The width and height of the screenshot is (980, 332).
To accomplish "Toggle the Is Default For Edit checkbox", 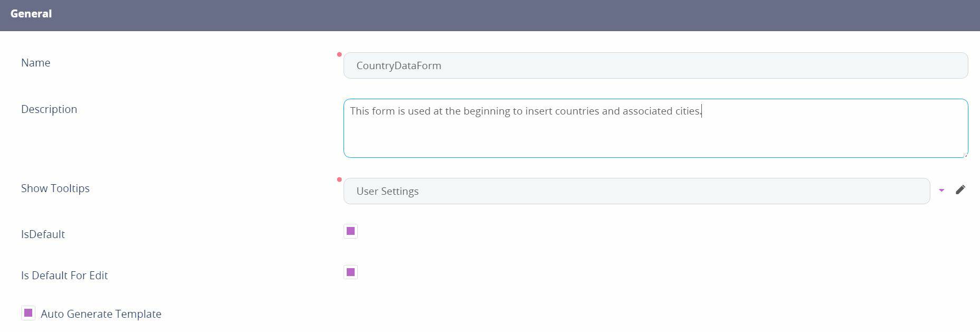I will pyautogui.click(x=350, y=272).
